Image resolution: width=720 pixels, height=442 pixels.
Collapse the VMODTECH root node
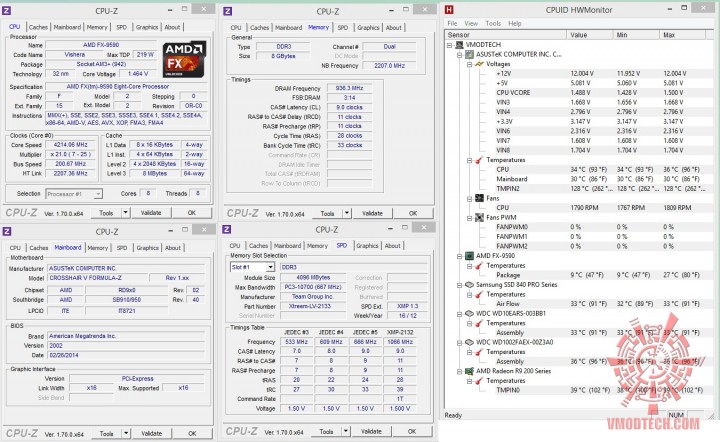(x=450, y=45)
